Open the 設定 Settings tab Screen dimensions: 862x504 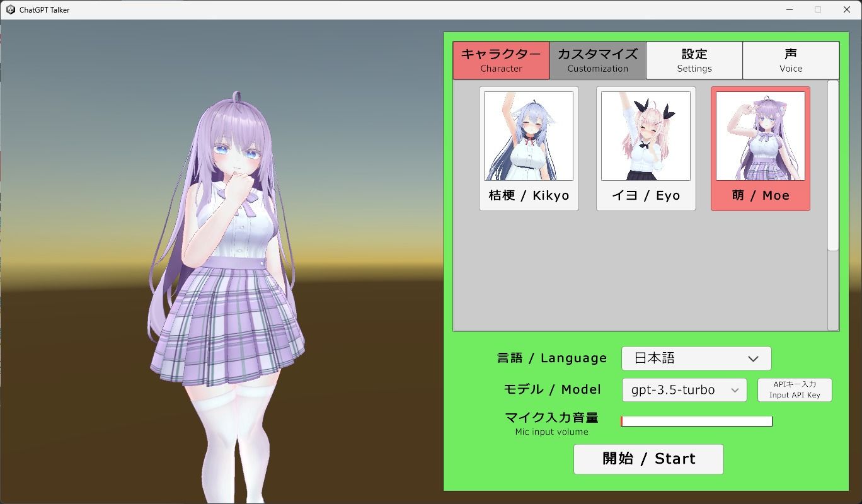(694, 60)
